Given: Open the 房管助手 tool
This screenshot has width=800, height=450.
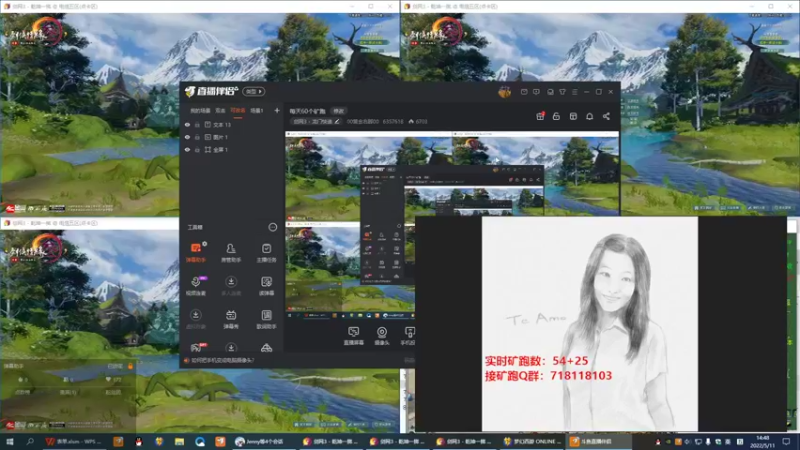Looking at the screenshot, I should (x=231, y=252).
